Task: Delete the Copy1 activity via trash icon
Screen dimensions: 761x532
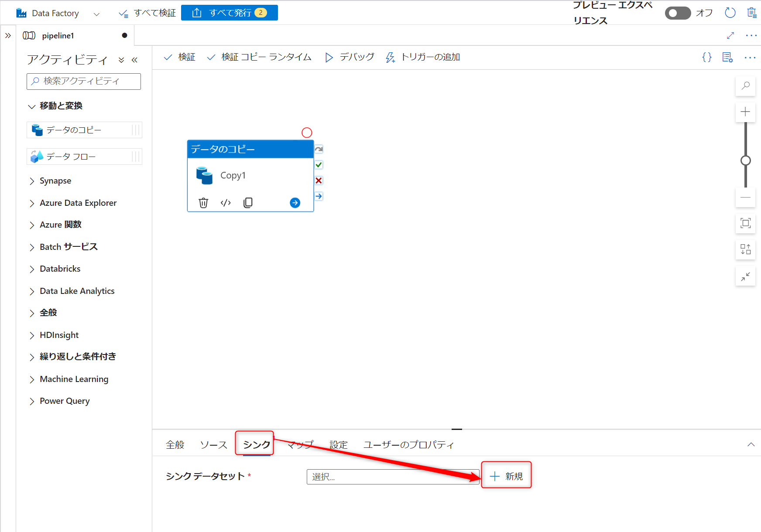Action: click(x=203, y=203)
